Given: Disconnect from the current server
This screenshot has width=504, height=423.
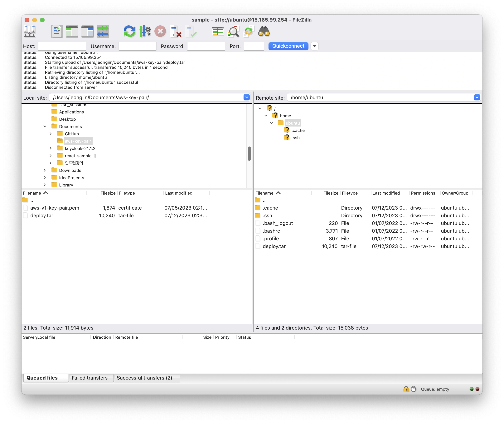Looking at the screenshot, I should click(x=176, y=32).
